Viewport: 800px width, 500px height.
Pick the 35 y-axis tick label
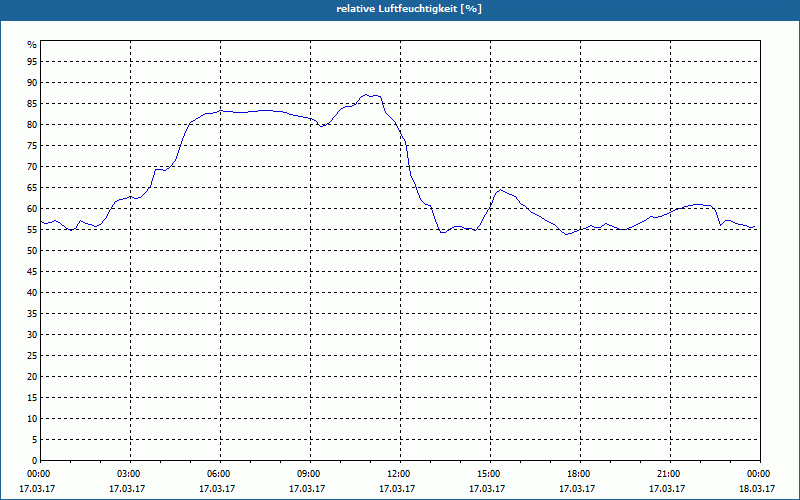(32, 314)
